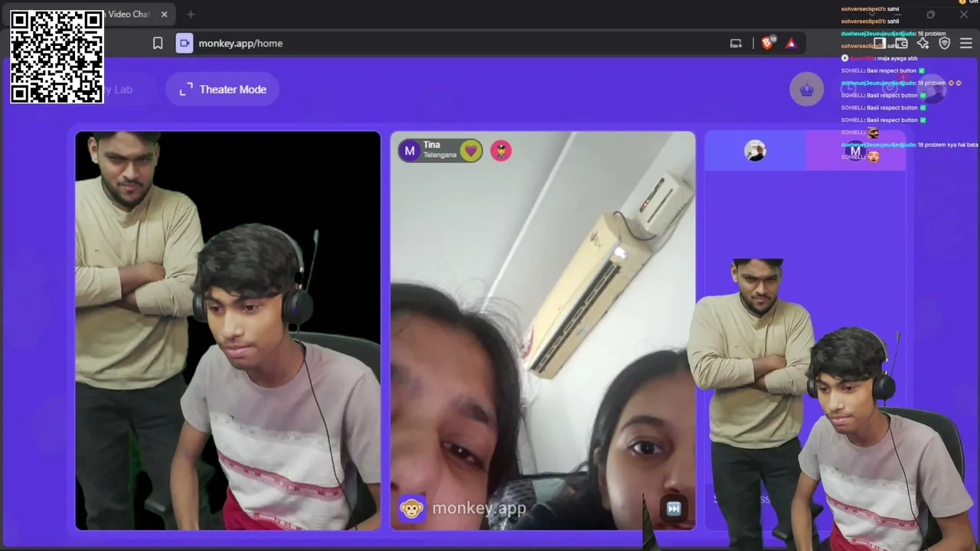
Task: Close the Video Chat browser tab
Action: coord(164,15)
